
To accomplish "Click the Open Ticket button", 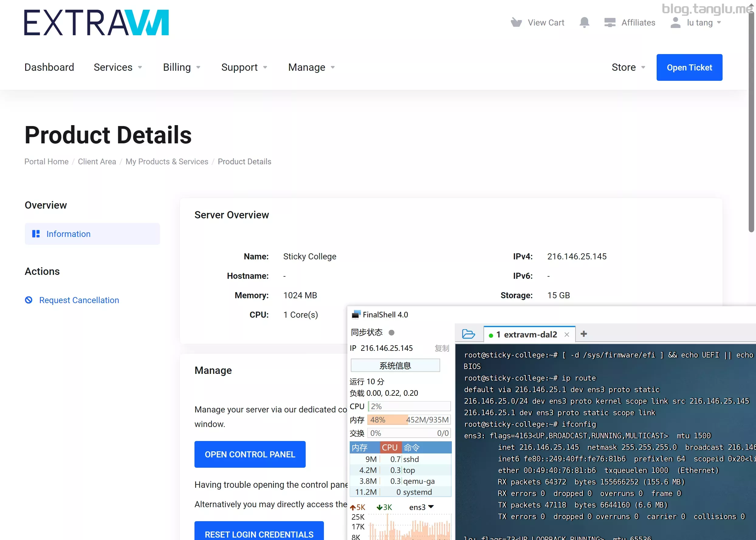I will click(689, 67).
